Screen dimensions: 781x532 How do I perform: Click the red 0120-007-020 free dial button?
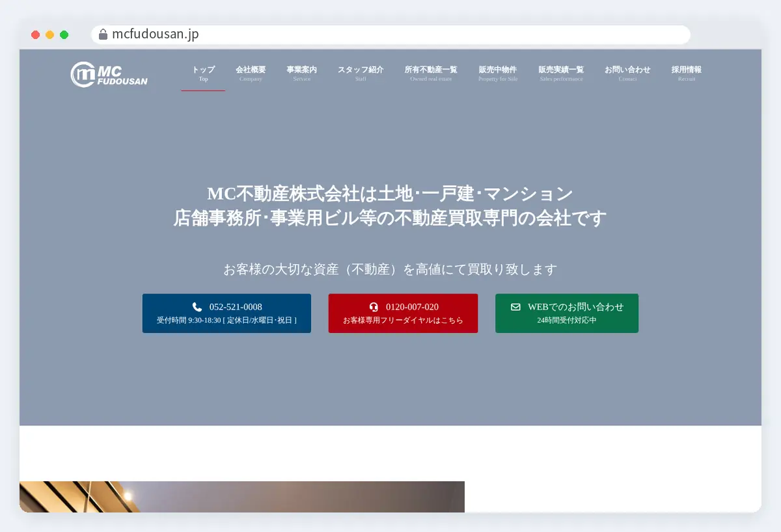click(403, 313)
